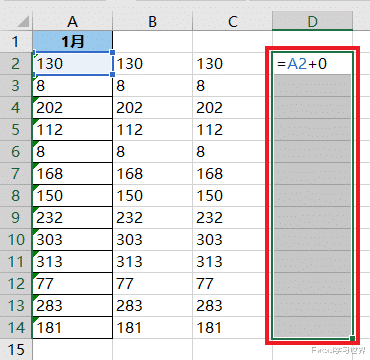
Task: Click cell B4 containing 202
Action: 152,107
